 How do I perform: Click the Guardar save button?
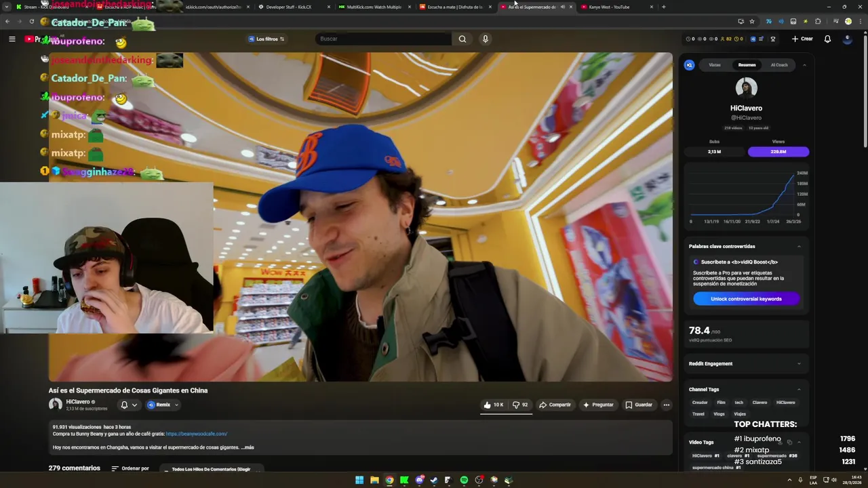click(639, 405)
